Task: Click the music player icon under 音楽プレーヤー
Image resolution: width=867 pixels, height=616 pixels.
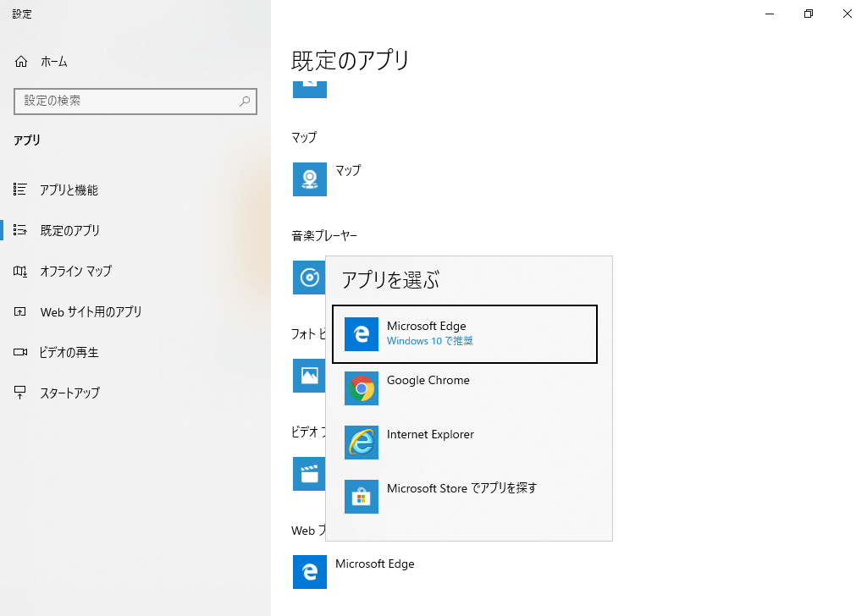Action: (x=309, y=278)
